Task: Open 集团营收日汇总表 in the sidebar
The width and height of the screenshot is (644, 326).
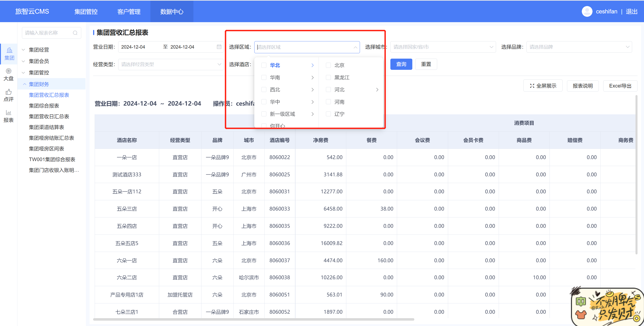Action: point(49,116)
